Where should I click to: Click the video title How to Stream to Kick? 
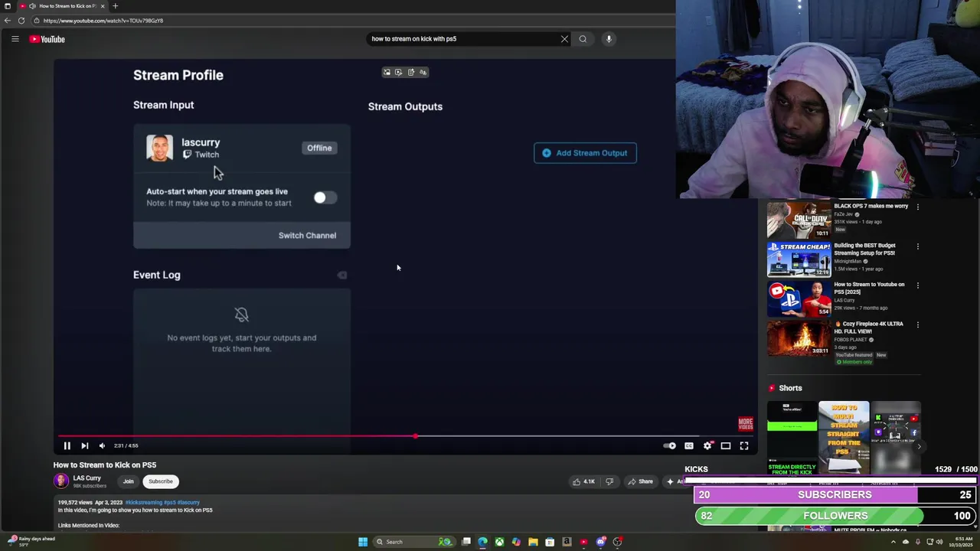tap(105, 465)
